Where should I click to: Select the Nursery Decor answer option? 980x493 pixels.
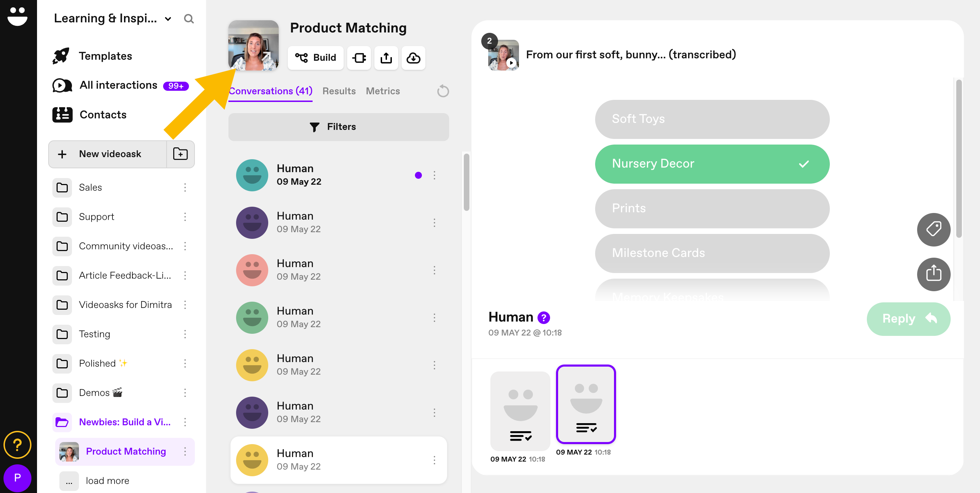point(712,164)
